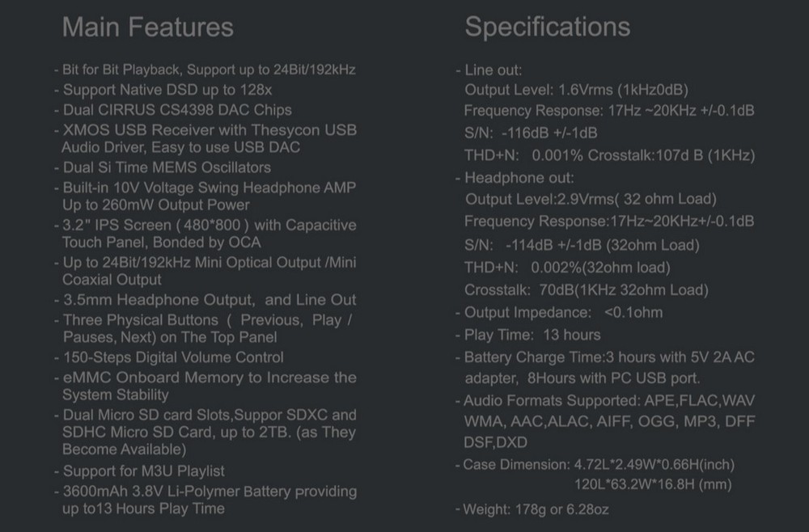Select the "Bit for Bit Playback" feature line
This screenshot has width=809, height=532.
(205, 70)
